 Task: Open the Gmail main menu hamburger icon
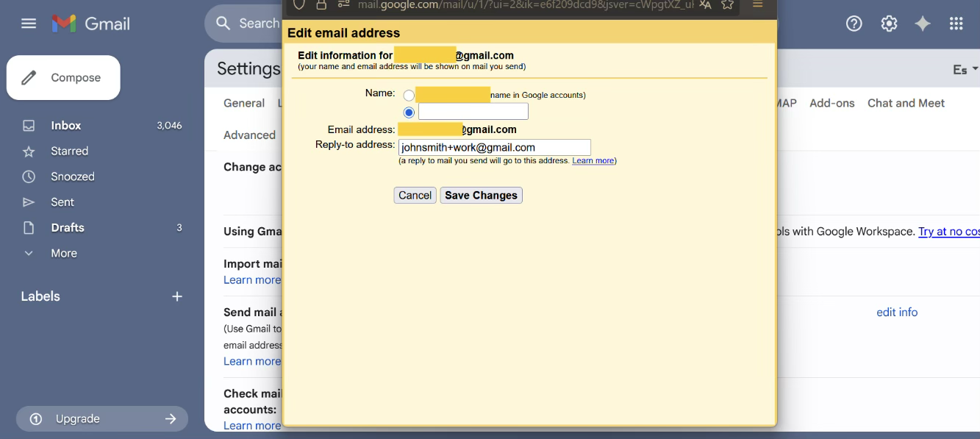tap(29, 24)
